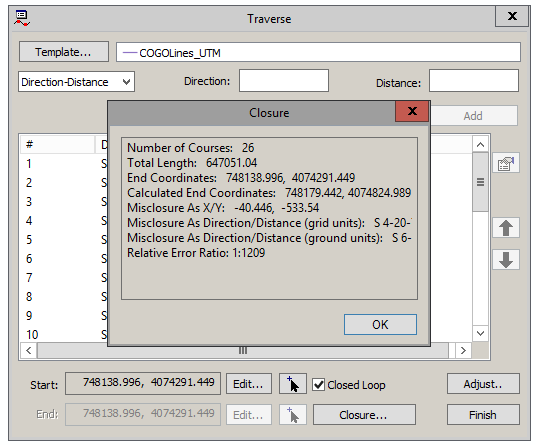The width and height of the screenshot is (536, 445).
Task: Select course row 8 in the list
Action: click(64, 297)
